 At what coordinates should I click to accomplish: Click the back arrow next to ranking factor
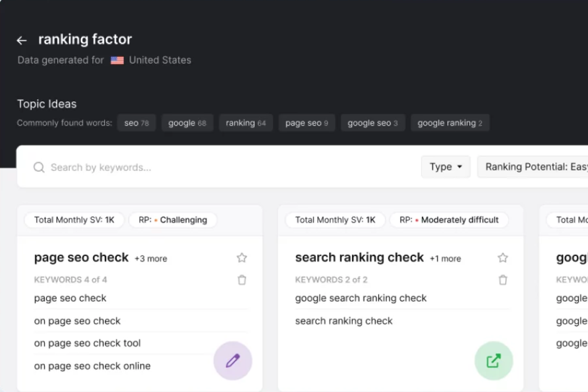pyautogui.click(x=21, y=40)
